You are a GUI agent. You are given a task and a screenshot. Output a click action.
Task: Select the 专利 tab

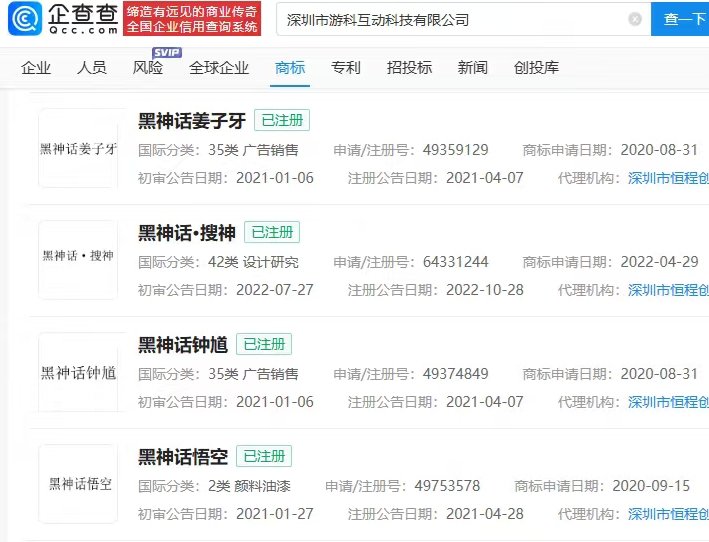[346, 68]
